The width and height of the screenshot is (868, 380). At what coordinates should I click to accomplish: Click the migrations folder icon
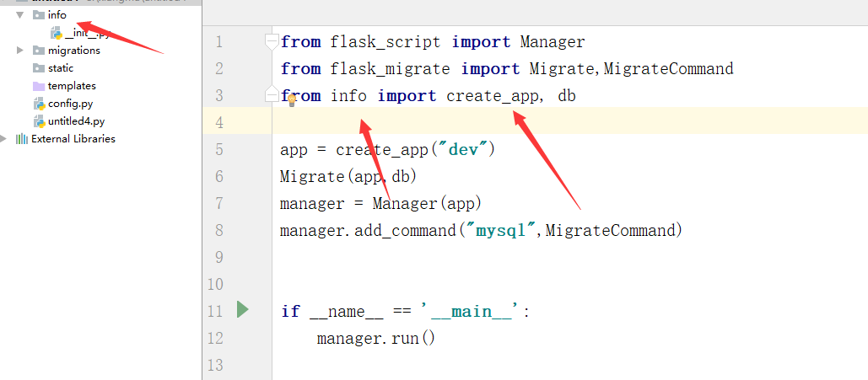tap(39, 51)
